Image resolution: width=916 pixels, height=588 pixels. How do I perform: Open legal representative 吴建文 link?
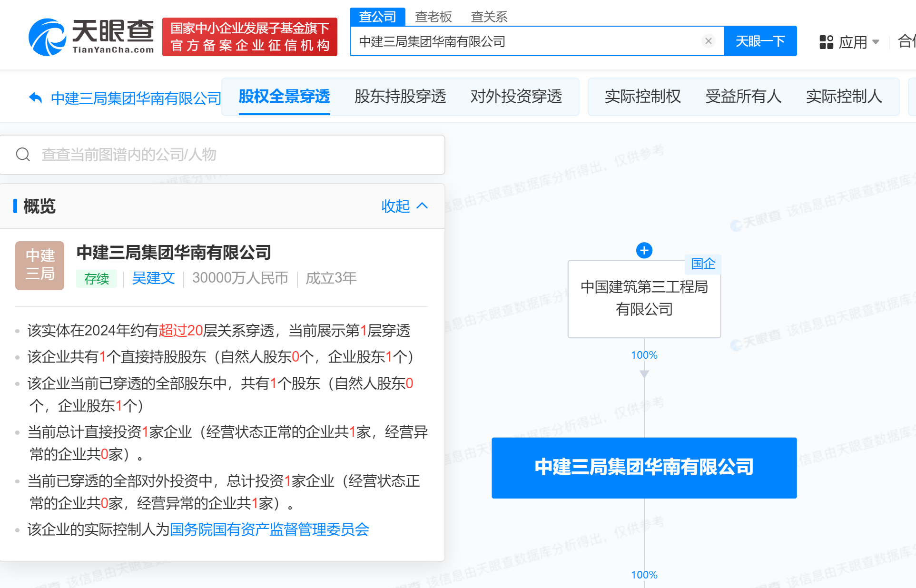pyautogui.click(x=153, y=278)
